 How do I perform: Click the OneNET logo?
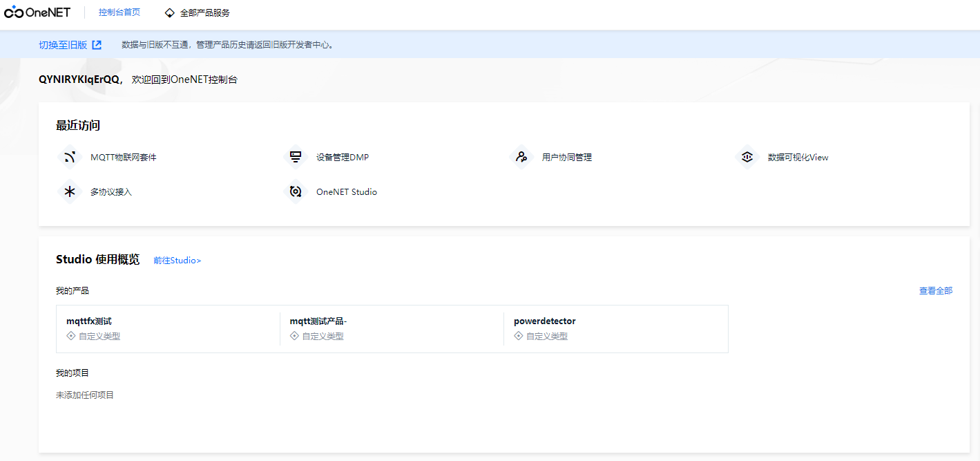(x=37, y=12)
